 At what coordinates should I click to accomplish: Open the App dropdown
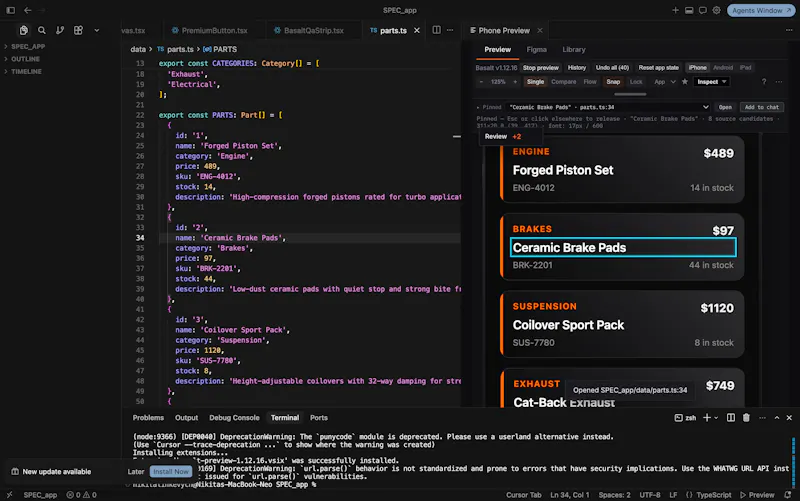pos(665,82)
